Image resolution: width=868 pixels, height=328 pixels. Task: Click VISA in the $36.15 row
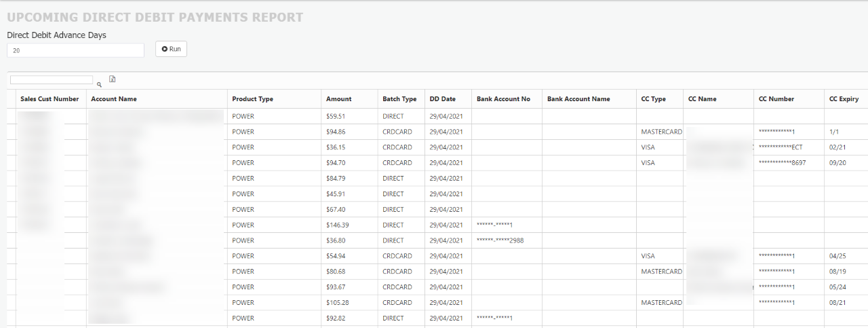coord(648,147)
